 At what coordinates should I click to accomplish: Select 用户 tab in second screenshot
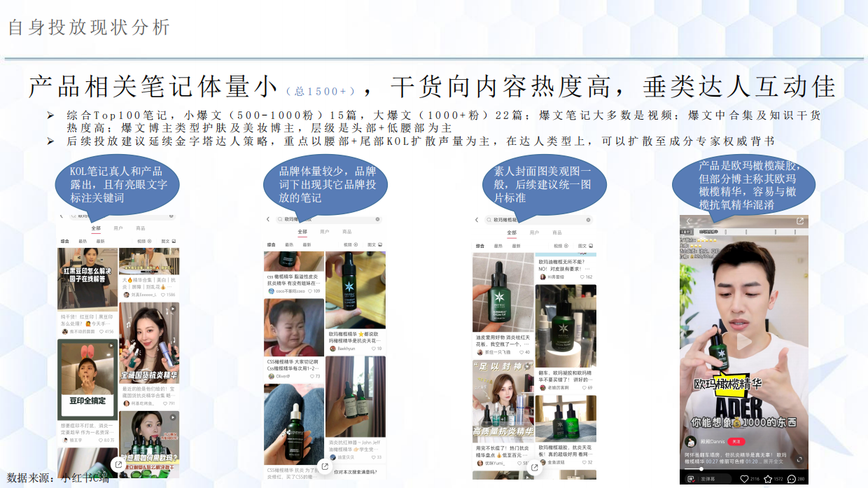click(325, 231)
